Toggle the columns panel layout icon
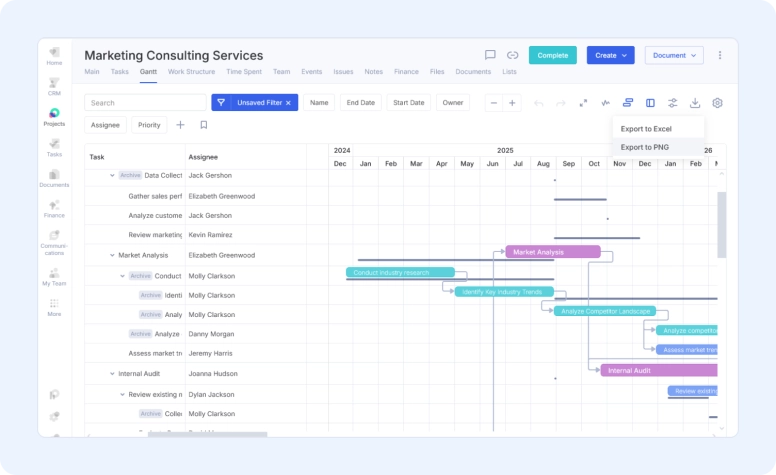The height and width of the screenshot is (475, 776). [x=650, y=103]
